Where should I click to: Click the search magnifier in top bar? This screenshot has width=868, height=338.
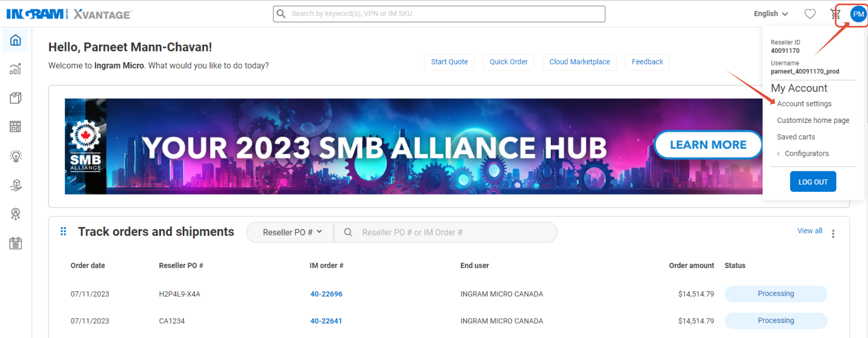[281, 14]
